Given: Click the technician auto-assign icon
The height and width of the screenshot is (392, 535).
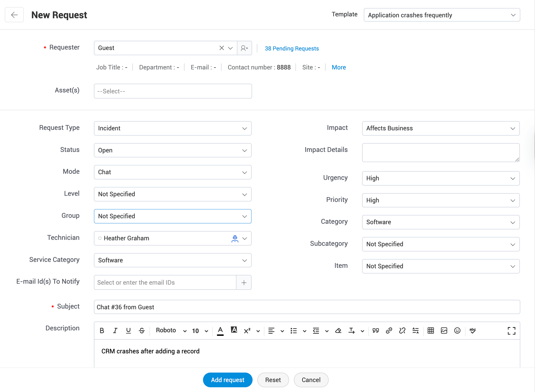Looking at the screenshot, I should coord(235,238).
